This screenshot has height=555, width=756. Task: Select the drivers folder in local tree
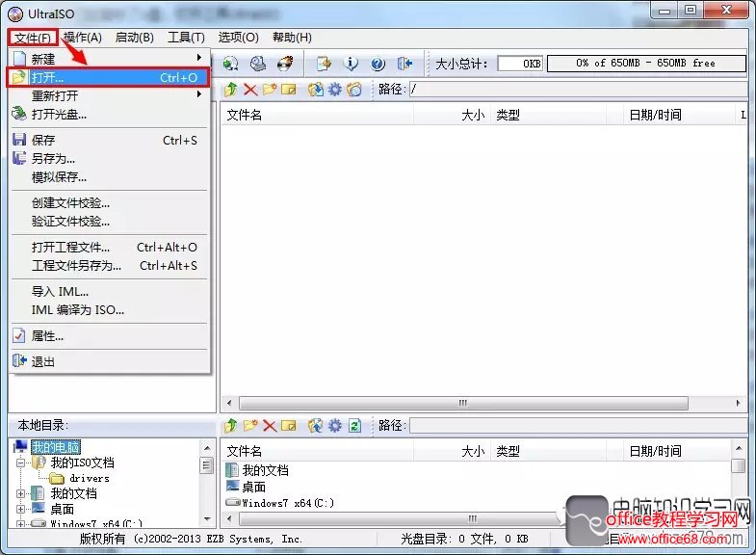pyautogui.click(x=89, y=478)
